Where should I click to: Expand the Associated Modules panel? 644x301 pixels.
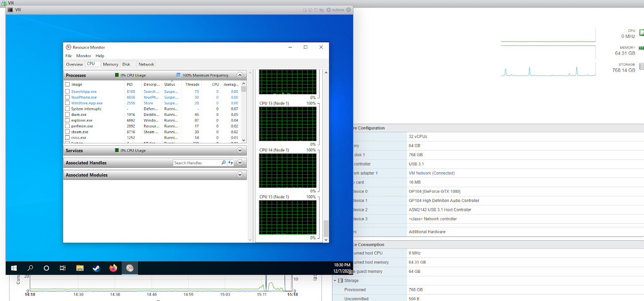pos(240,175)
